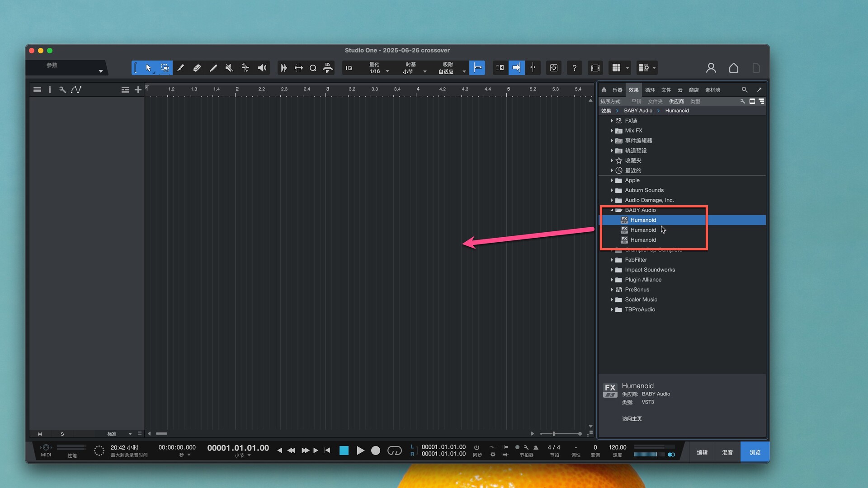Switch to the 素材池 pool tab

point(712,90)
